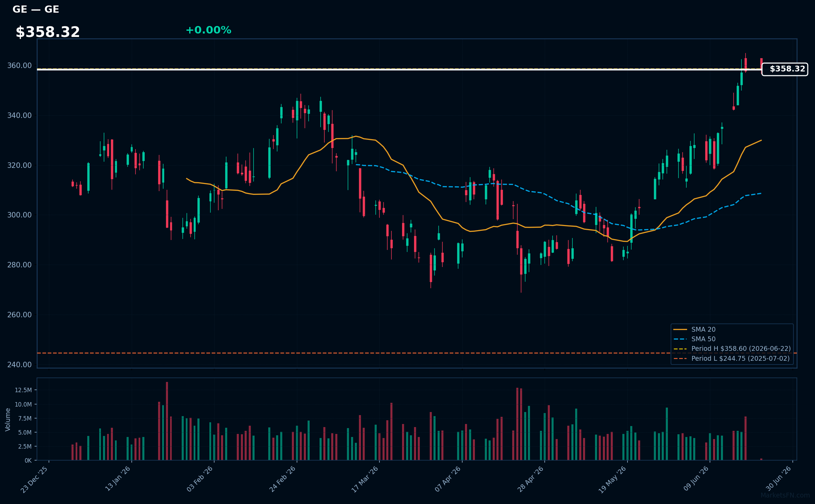
Task: Click the $358.32 price tag on right axis
Action: tap(785, 69)
